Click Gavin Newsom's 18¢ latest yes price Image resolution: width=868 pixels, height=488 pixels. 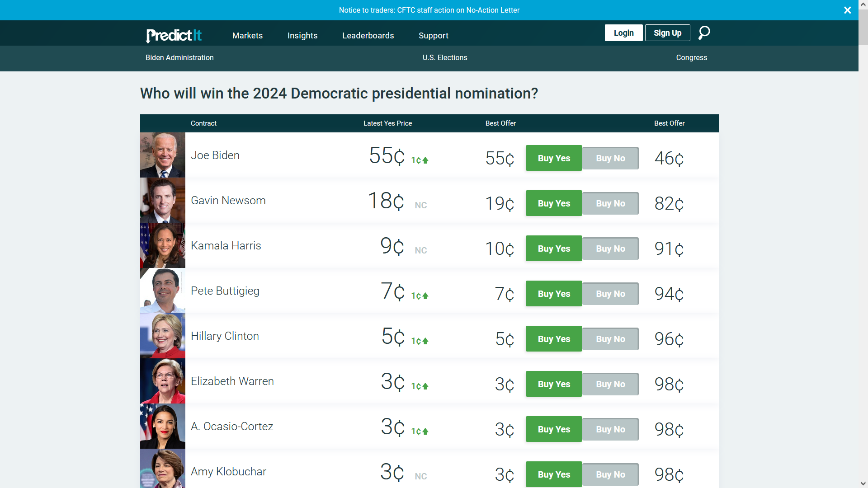[x=386, y=201]
